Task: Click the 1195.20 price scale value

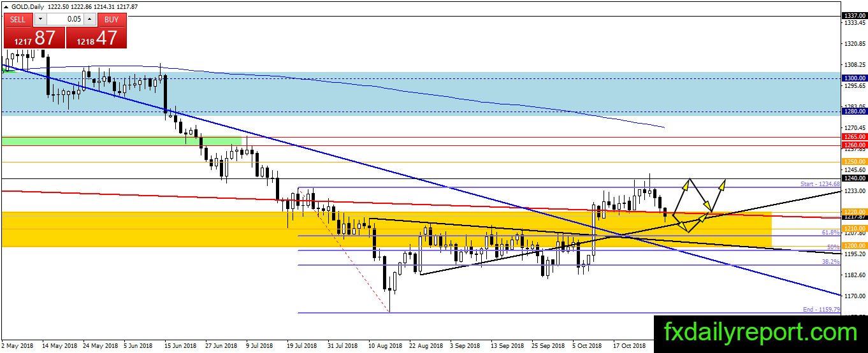Action: point(854,254)
